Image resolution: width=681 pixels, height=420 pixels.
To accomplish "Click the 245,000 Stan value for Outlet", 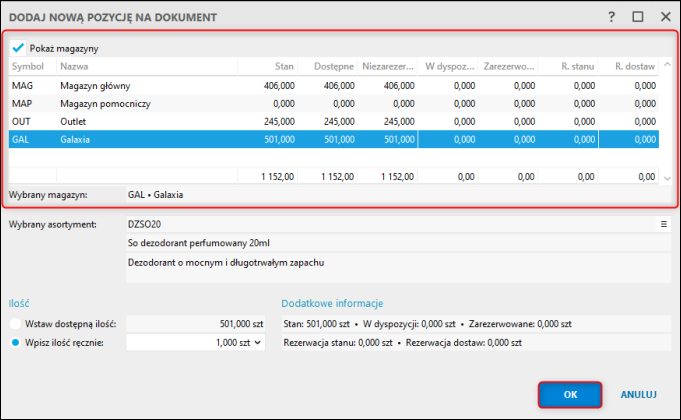I will click(x=279, y=121).
